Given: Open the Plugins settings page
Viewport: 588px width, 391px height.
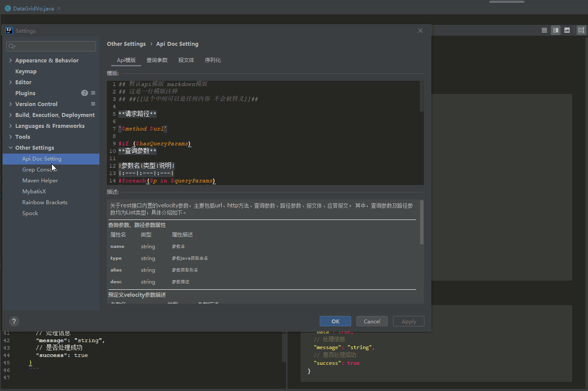Looking at the screenshot, I should point(25,93).
